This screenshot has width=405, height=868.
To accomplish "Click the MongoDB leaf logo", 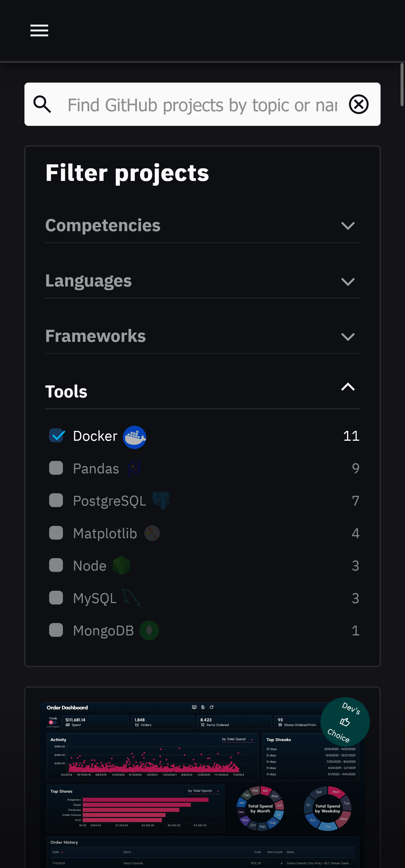I will pos(149,630).
